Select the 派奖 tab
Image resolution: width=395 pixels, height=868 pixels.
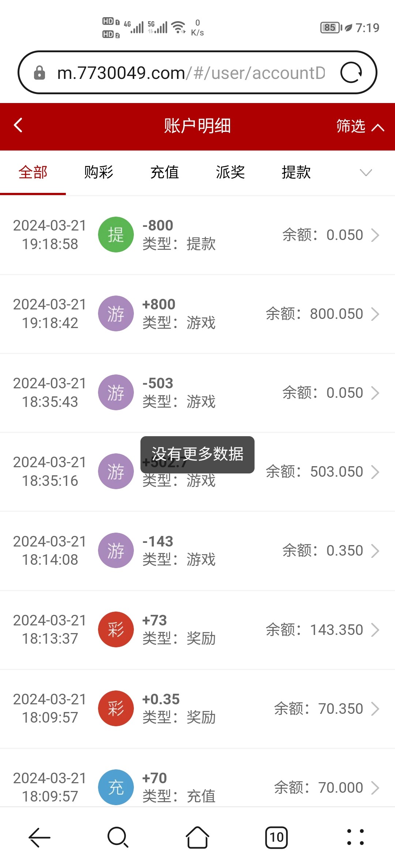point(230,172)
